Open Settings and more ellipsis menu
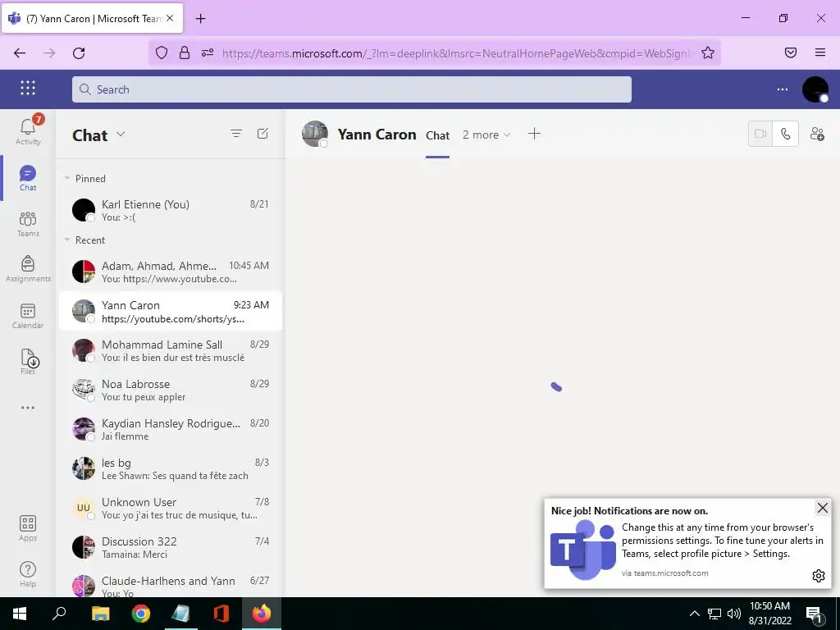The image size is (840, 630). click(782, 89)
